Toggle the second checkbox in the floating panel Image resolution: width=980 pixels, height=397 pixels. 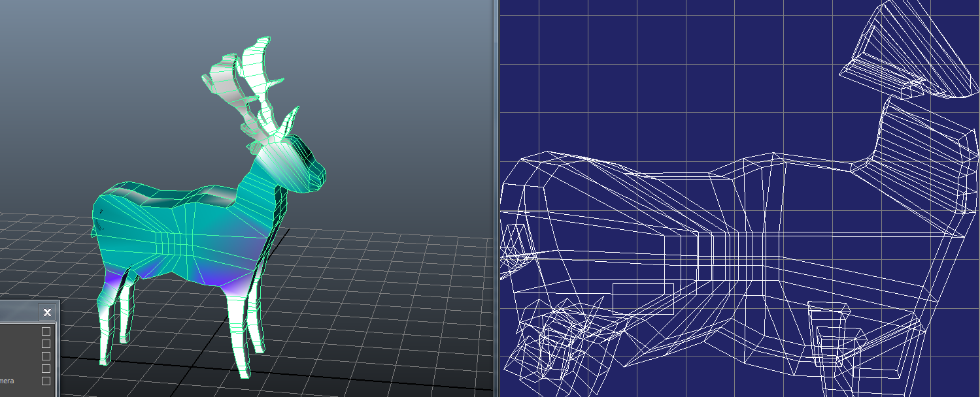tap(46, 343)
